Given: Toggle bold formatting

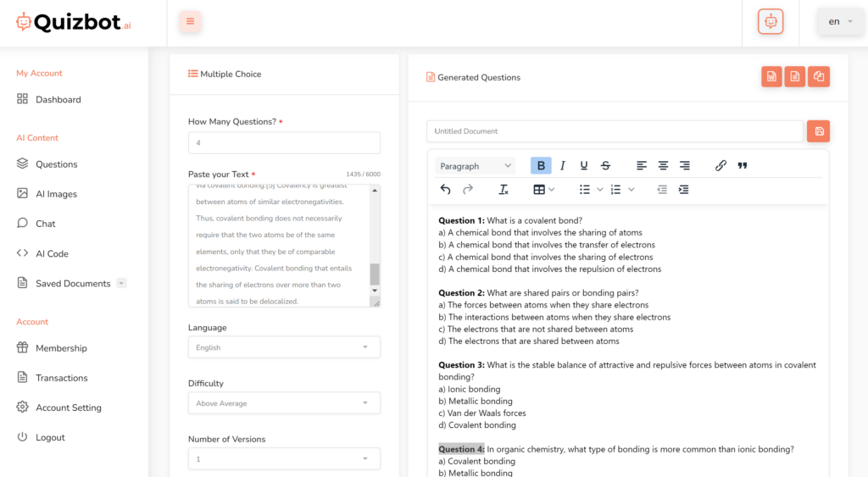Looking at the screenshot, I should [541, 166].
